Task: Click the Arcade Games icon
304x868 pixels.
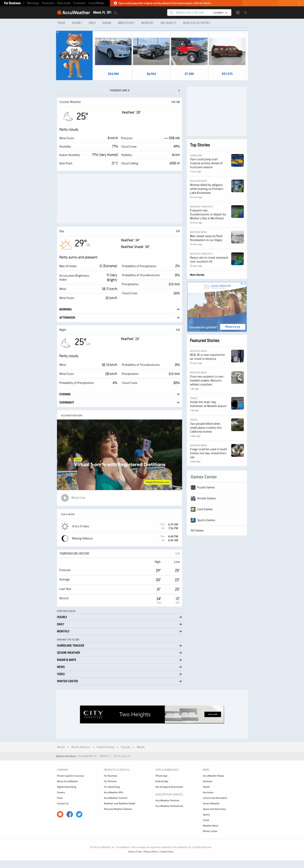Action: click(x=193, y=498)
